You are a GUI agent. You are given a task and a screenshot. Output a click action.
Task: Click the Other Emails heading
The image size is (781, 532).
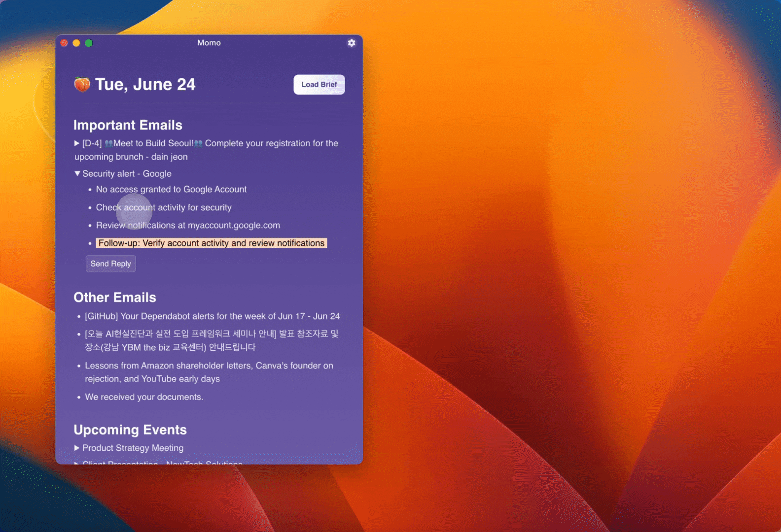pos(115,298)
